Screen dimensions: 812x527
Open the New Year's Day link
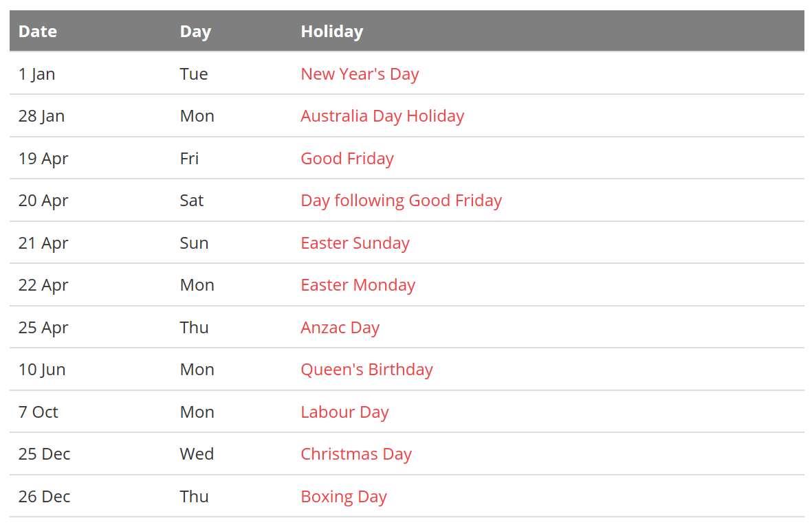[x=360, y=74]
